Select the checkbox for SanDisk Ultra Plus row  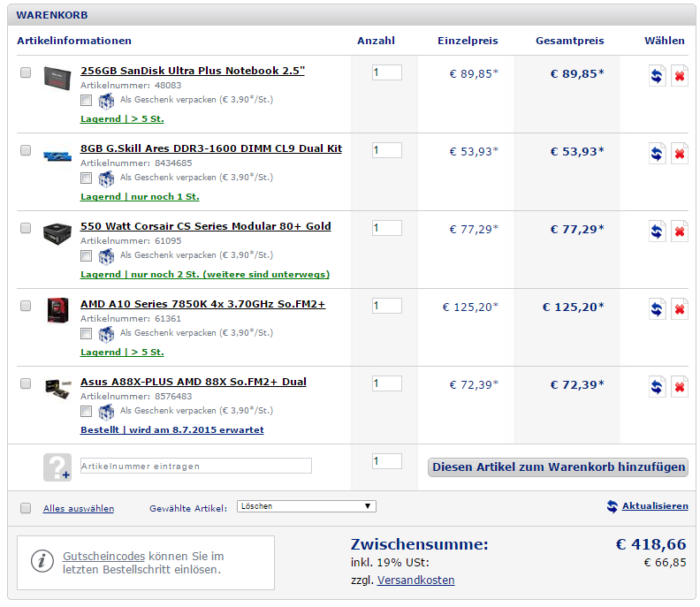pos(26,72)
